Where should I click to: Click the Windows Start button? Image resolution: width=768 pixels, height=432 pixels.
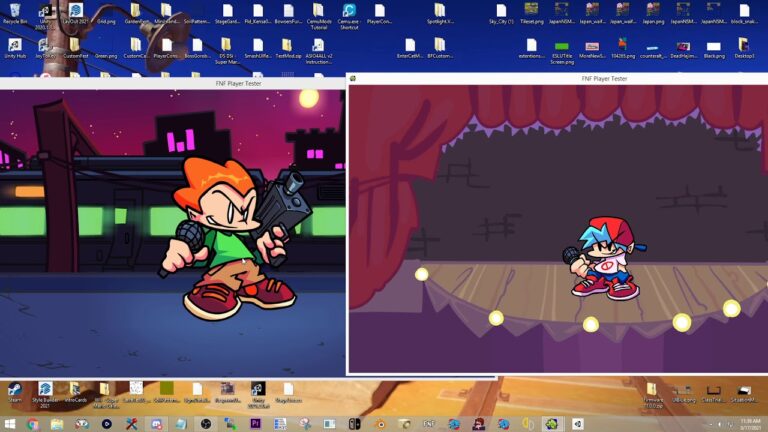click(9, 424)
